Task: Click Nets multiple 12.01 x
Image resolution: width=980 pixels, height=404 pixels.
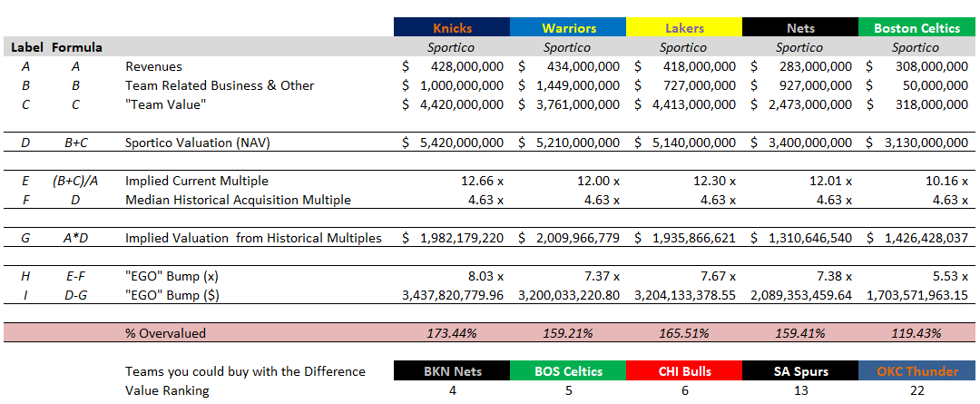Action: click(830, 182)
